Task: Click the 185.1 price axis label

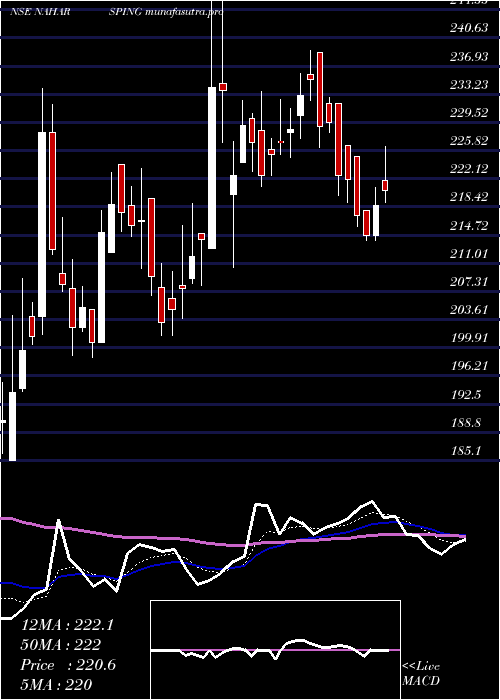Action: [466, 451]
